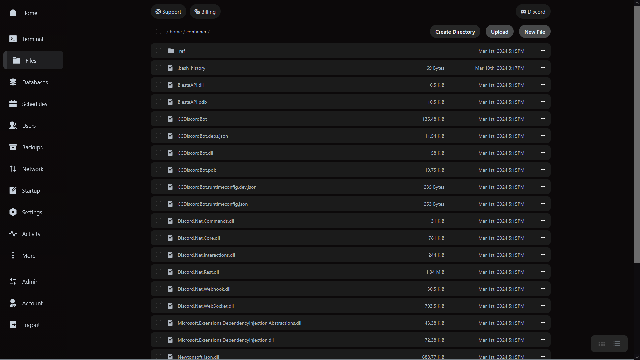Viewport: 640px width, 360px height.
Task: Open the Account person icon
Action: 13,303
